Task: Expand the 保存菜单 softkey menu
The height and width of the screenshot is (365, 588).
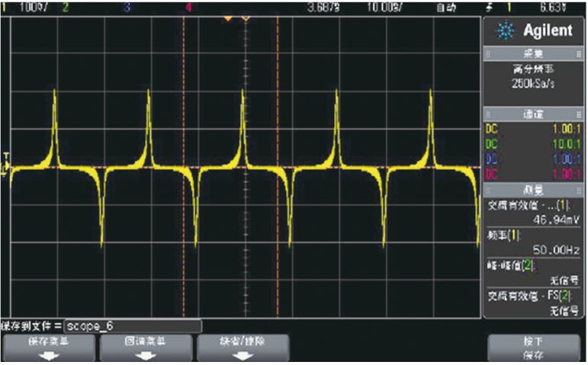Action: click(50, 347)
